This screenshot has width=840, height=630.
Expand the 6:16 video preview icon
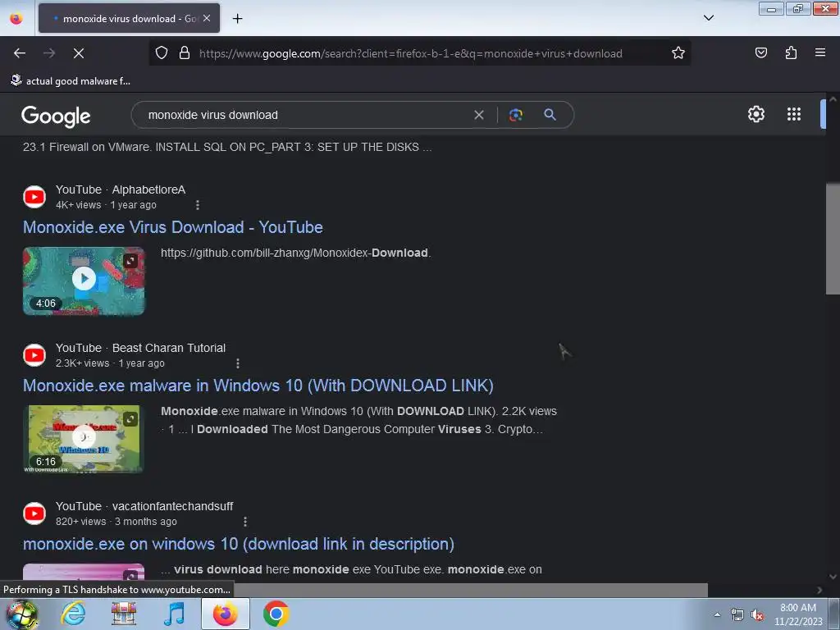click(130, 419)
